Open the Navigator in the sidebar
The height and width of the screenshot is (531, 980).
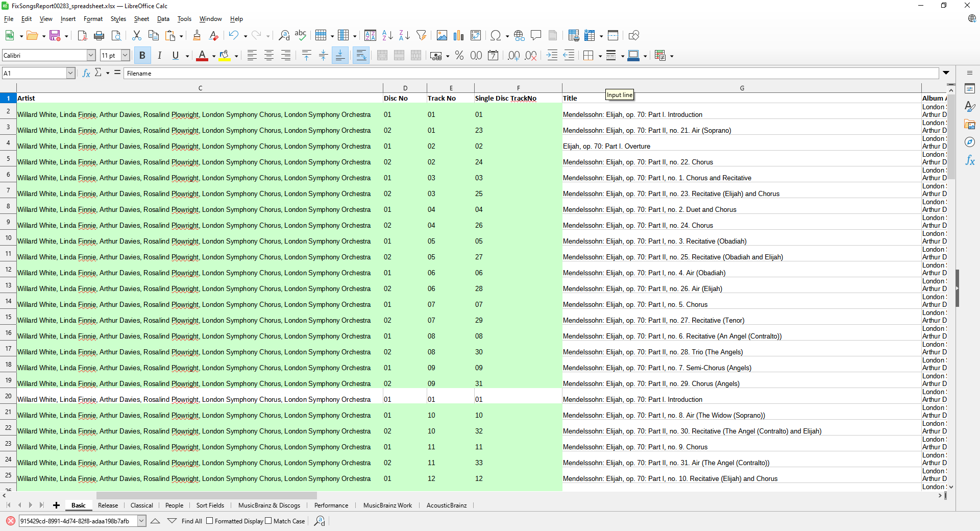[970, 142]
